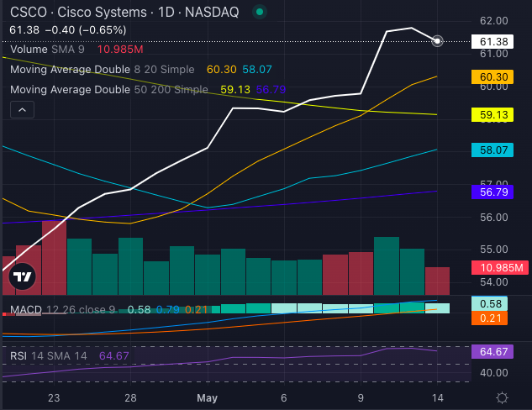This screenshot has height=410, width=532.
Task: Click the 0.58 MACD histogram axis tag
Action: pos(489,304)
